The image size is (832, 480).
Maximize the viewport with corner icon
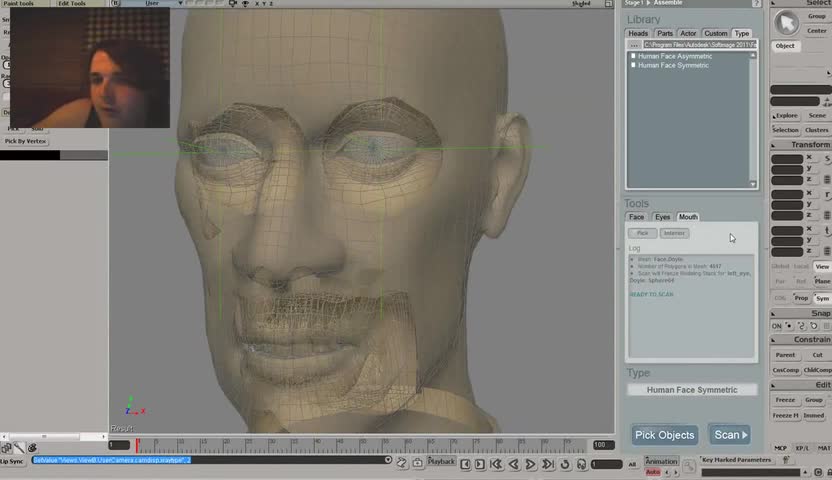609,3
